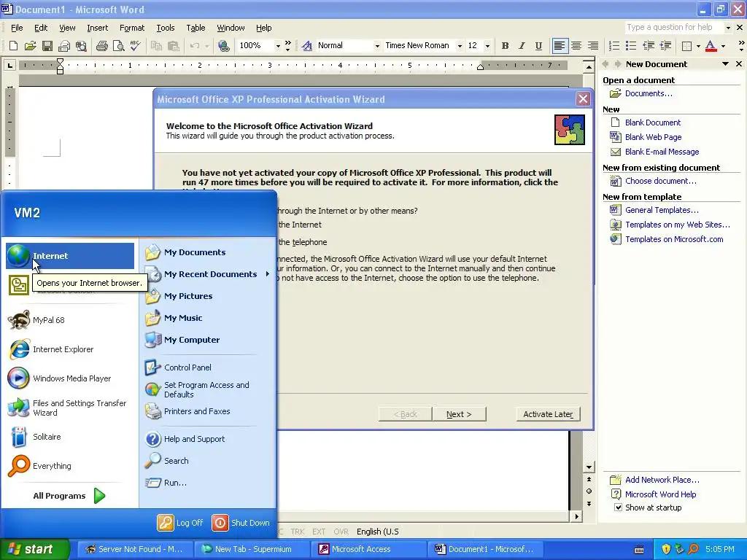Open the font color dropdown arrow
Viewport: 747px width, 560px height.
tap(723, 46)
